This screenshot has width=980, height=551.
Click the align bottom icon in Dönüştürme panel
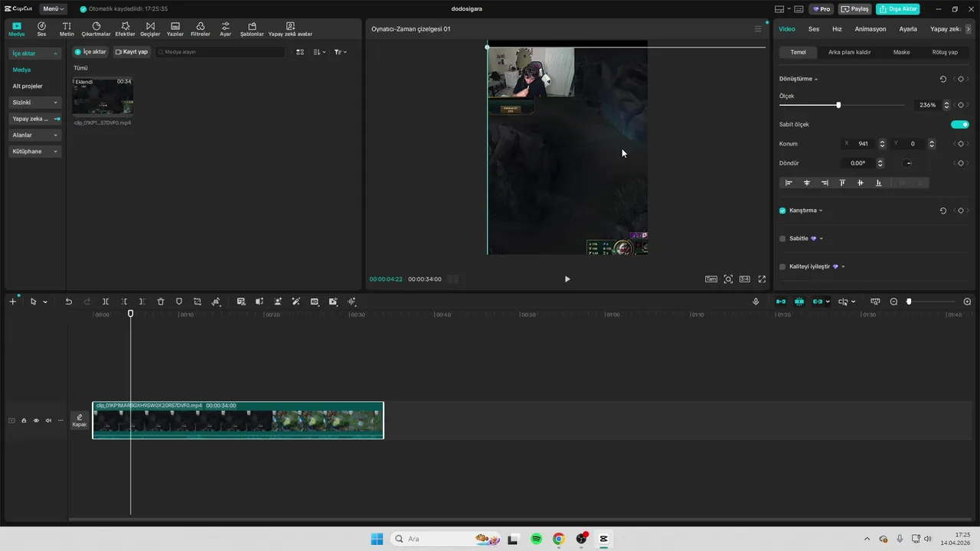[878, 183]
